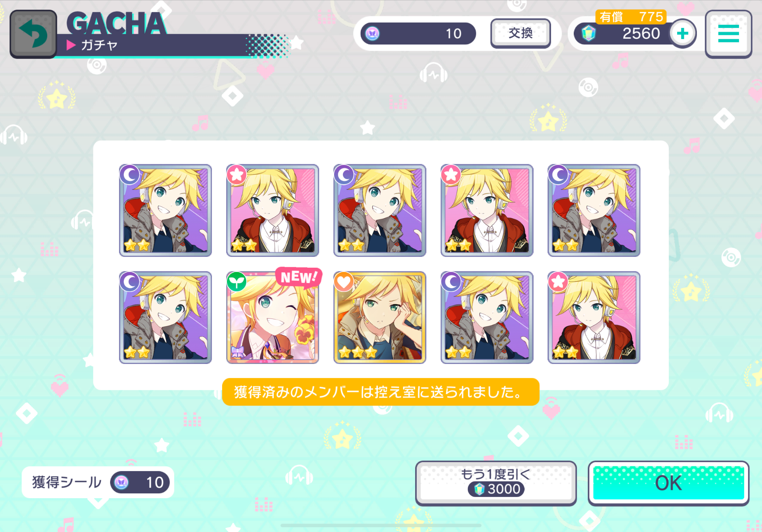Tap the plus icon to add crystals
This screenshot has width=762, height=532.
[682, 34]
